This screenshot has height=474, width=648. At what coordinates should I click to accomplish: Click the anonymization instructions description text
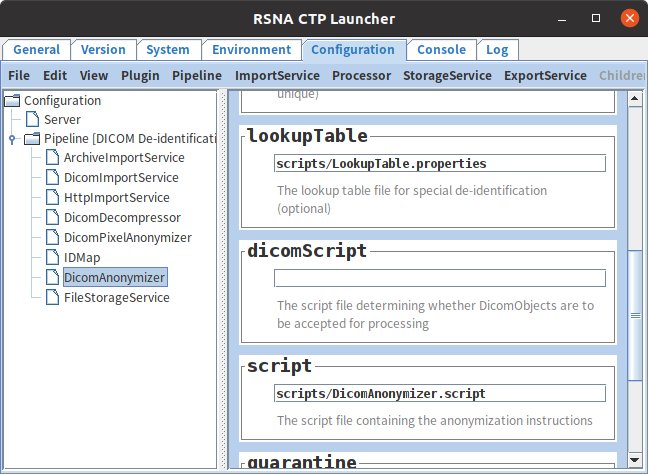(x=434, y=420)
